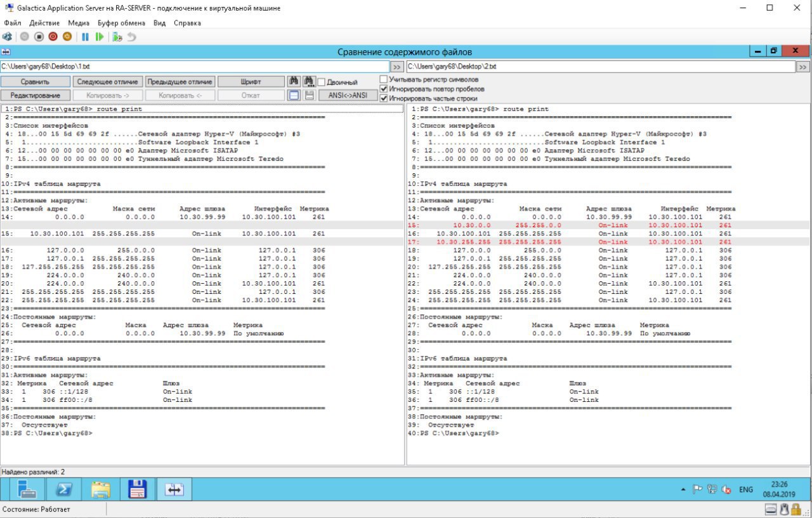Click 'IPv4 таблица маршрута' line in left pane

pyautogui.click(x=56, y=184)
